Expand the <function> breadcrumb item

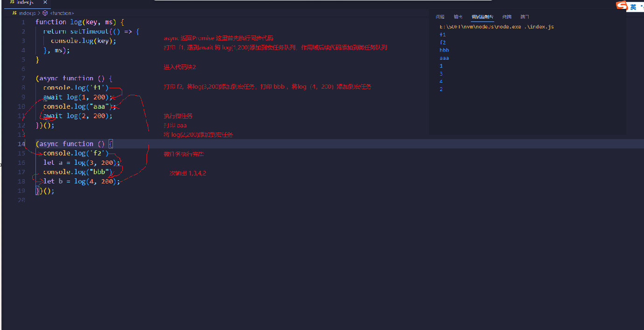(61, 14)
